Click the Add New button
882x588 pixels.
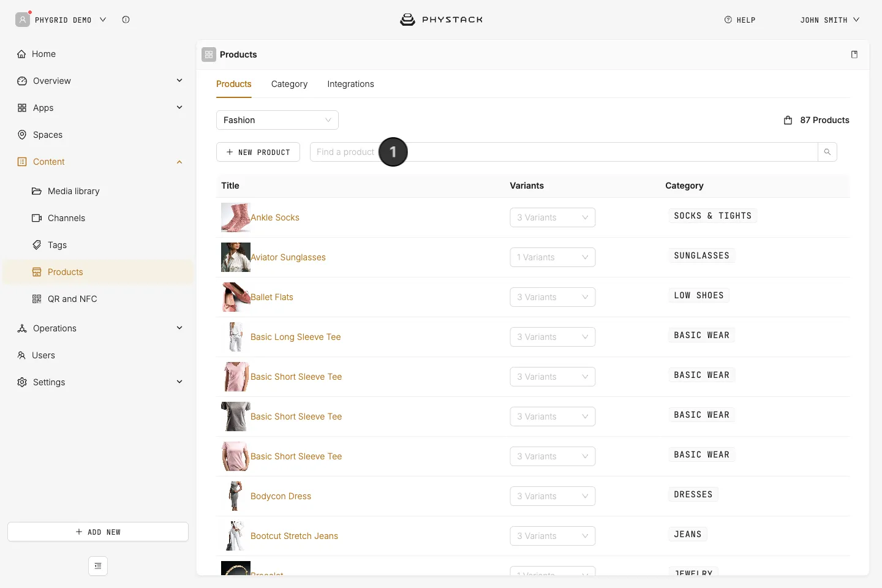(98, 532)
